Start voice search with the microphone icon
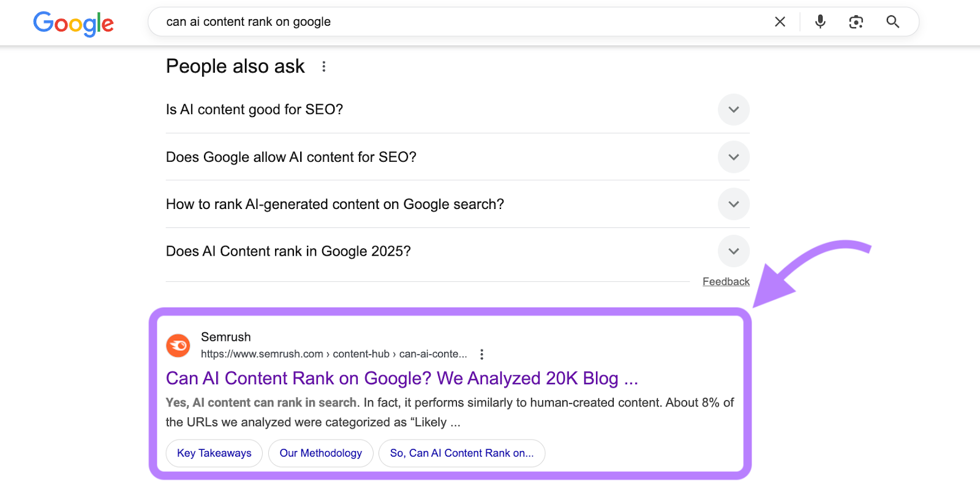Image resolution: width=980 pixels, height=483 pixels. [x=820, y=22]
